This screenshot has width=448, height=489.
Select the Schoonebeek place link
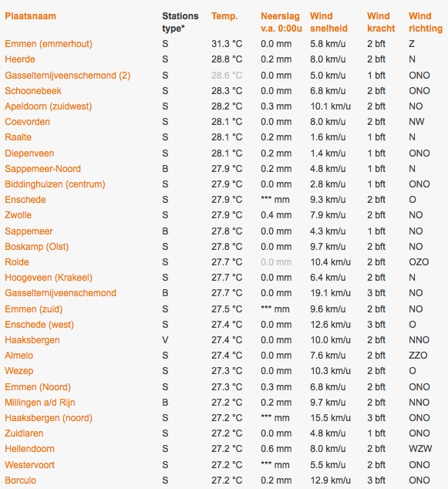pos(33,91)
